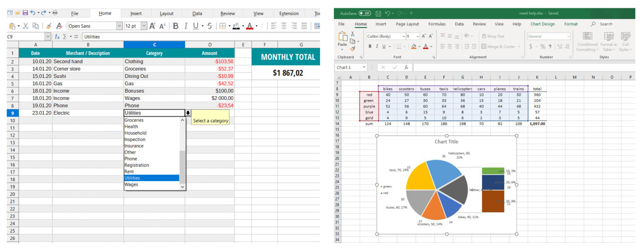644x251 pixels.
Task: Click Search box in Excel ribbon
Action: 606,24
